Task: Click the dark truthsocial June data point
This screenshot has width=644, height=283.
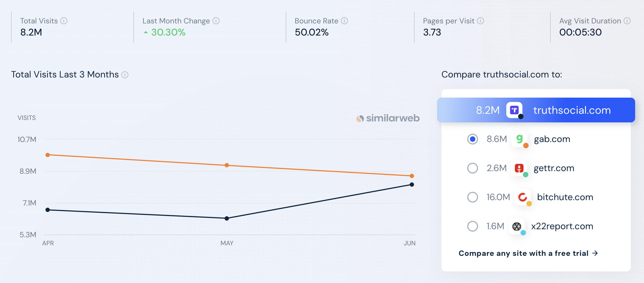Action: pyautogui.click(x=412, y=185)
